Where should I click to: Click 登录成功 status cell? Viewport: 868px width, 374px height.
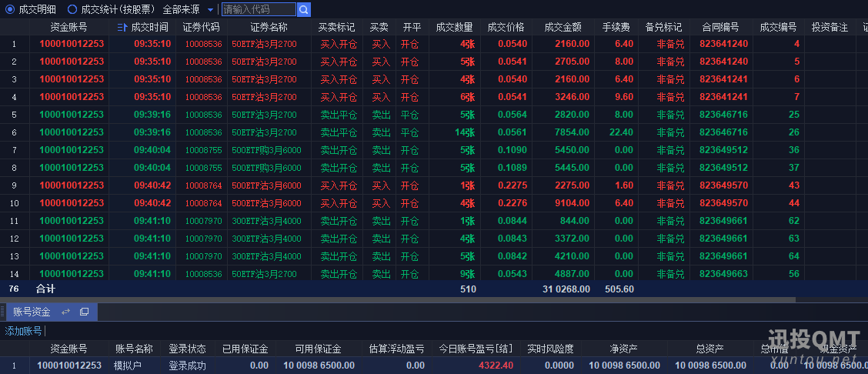tap(187, 366)
